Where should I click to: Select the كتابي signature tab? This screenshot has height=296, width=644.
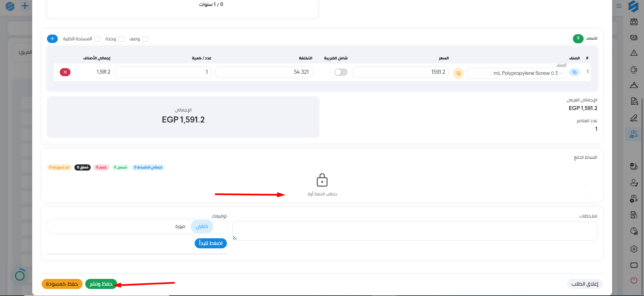[x=202, y=227]
